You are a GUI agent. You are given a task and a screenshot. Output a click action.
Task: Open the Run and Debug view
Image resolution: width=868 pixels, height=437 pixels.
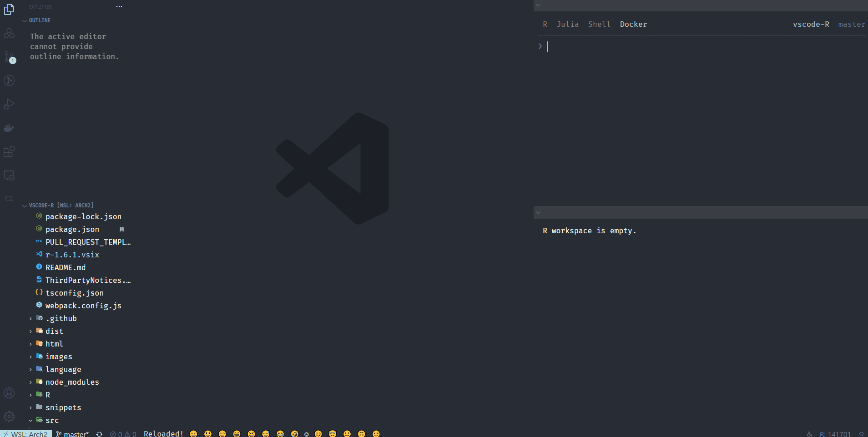coord(9,104)
